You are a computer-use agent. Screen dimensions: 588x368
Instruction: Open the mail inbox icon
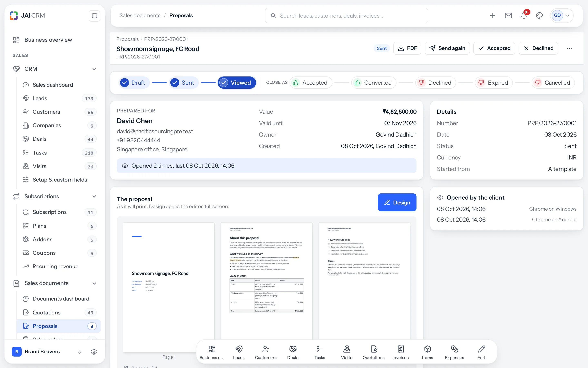[x=508, y=16]
